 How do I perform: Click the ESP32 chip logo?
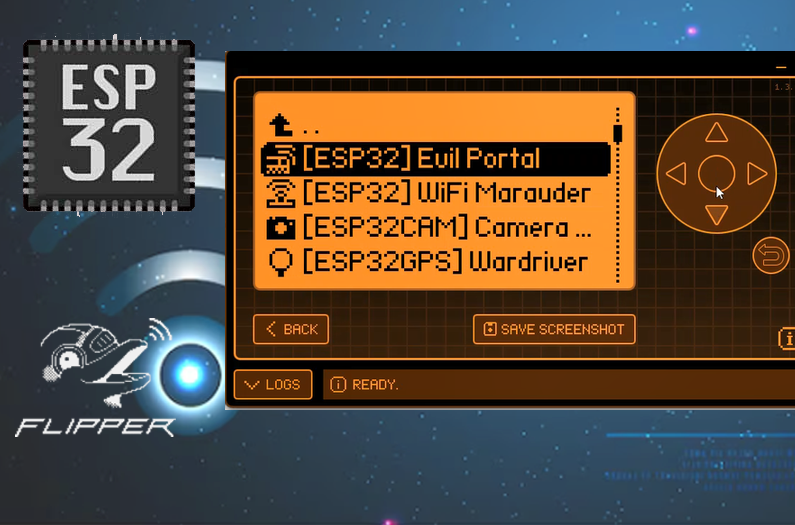coord(109,125)
